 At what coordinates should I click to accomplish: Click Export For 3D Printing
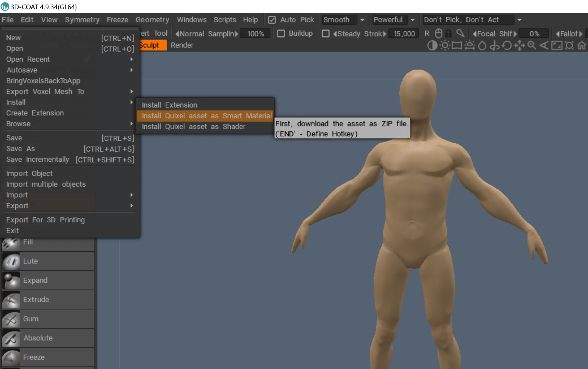coord(70,220)
